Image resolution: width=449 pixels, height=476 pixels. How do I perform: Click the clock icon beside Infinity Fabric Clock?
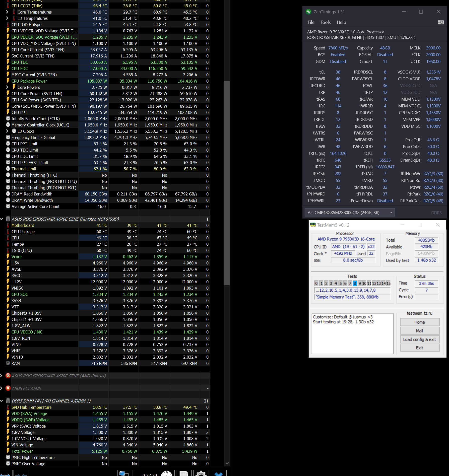[8, 118]
